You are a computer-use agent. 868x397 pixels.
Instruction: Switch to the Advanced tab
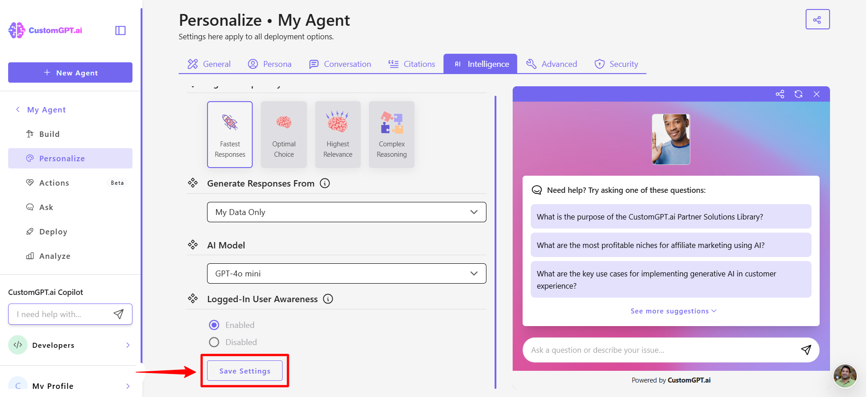coord(552,64)
